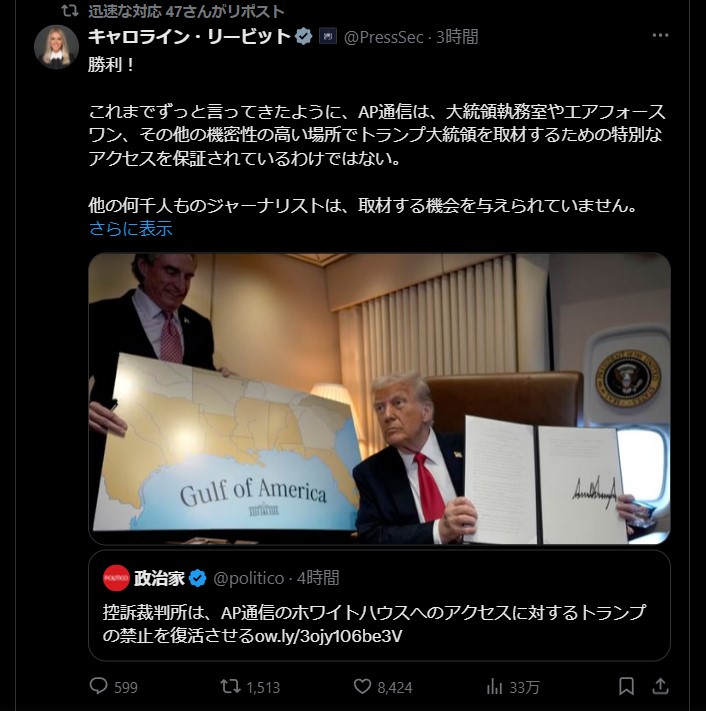Repost the tweet showing 1,513 reposts

(x=230, y=686)
